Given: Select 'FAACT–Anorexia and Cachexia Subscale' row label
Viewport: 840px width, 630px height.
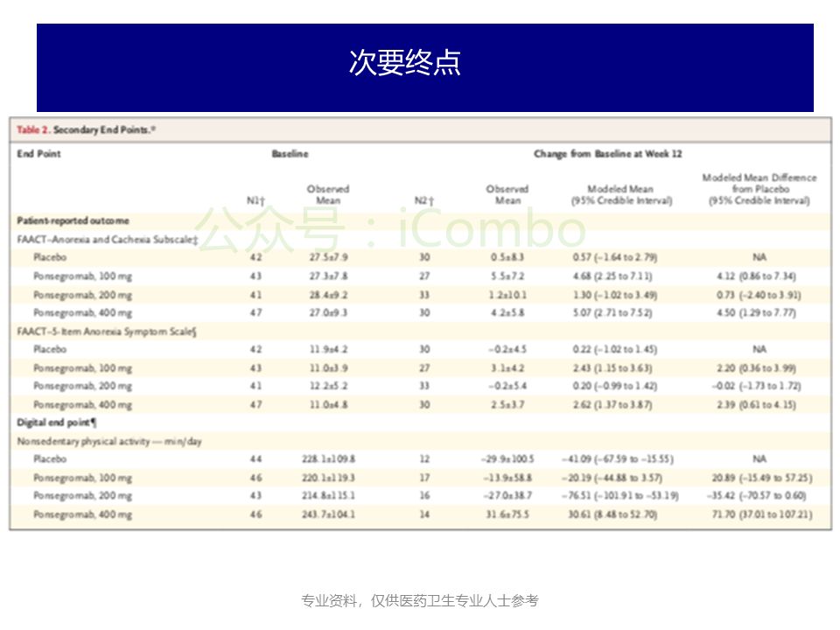Looking at the screenshot, I should tap(107, 240).
